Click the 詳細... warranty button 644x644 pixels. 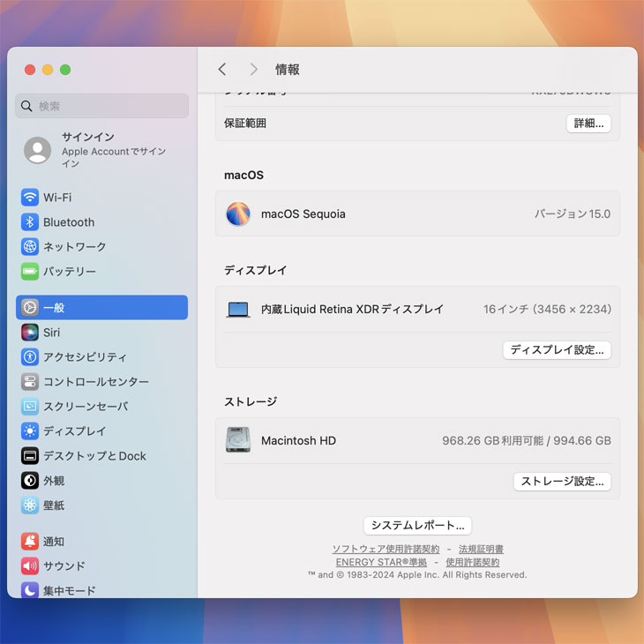click(588, 124)
